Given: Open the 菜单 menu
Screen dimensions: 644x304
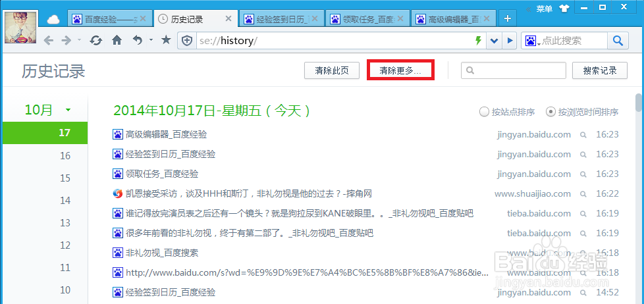Looking at the screenshot, I should (x=544, y=8).
